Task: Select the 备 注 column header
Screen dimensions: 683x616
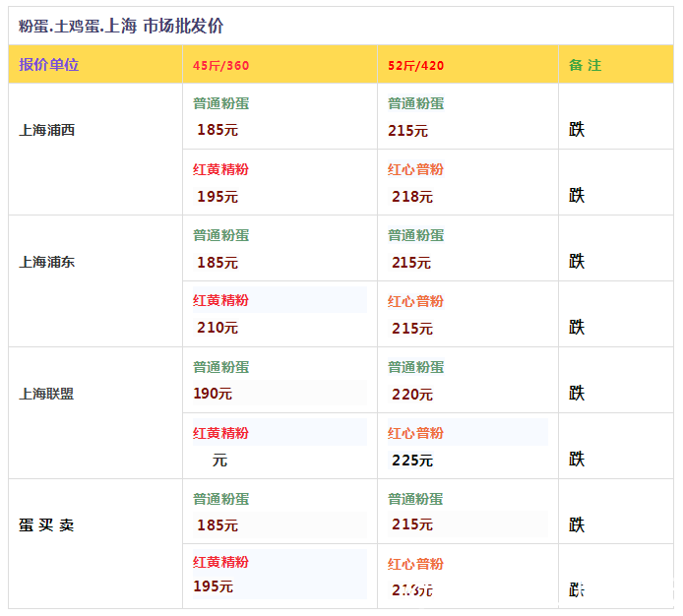Action: click(x=585, y=65)
